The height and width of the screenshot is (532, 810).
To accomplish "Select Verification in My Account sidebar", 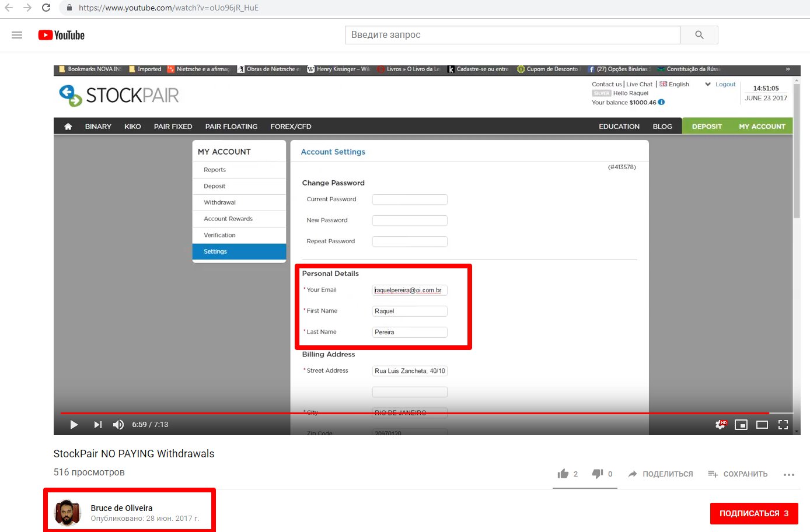I will 239,235.
